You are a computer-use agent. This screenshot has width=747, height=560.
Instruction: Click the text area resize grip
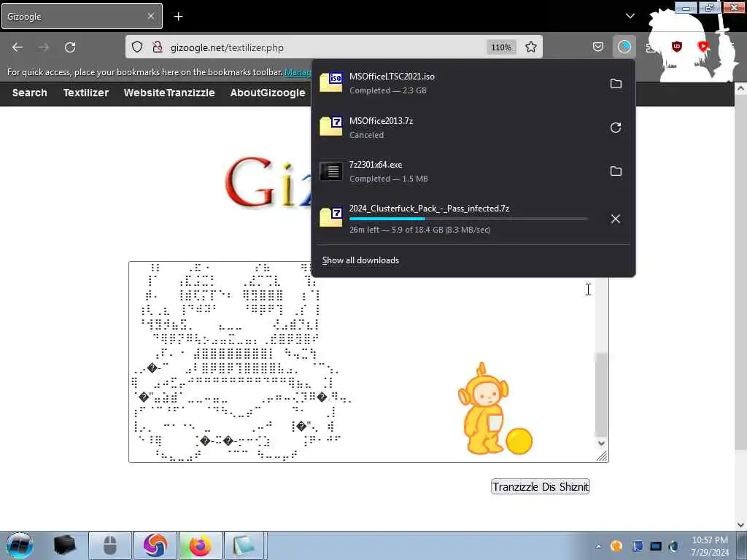click(602, 456)
